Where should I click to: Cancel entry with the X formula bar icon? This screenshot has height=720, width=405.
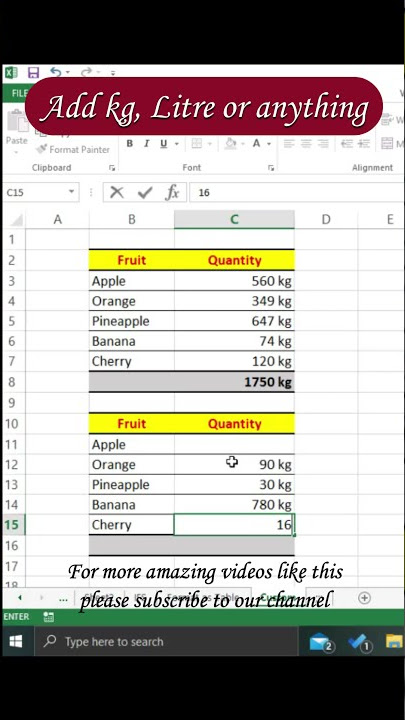[x=117, y=192]
